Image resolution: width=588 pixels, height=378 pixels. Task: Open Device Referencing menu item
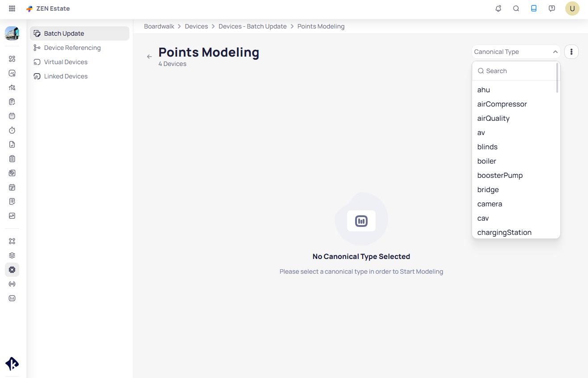(x=79, y=48)
